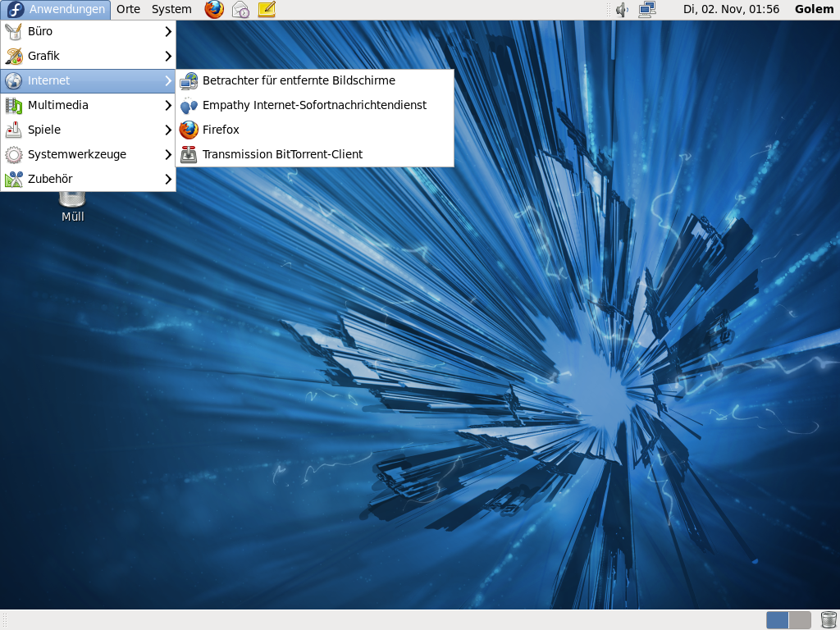Click the show desktop button bottom-left
840x630 pixels.
click(6, 620)
